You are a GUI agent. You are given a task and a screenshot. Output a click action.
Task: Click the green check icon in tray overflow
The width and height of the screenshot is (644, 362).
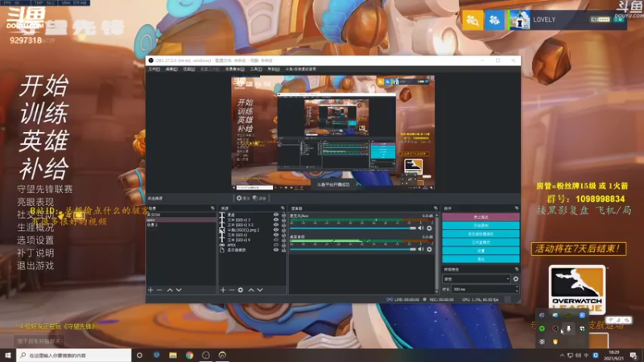click(x=542, y=328)
